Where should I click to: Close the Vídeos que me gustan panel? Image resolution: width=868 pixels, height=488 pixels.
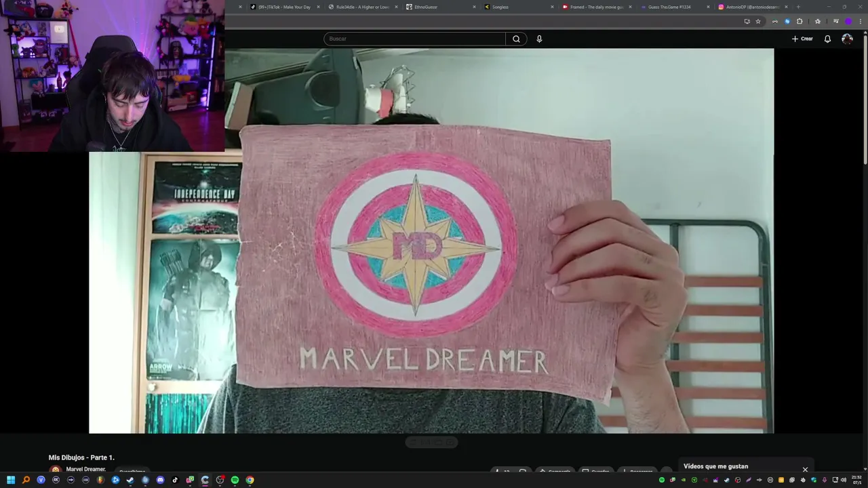pos(805,469)
